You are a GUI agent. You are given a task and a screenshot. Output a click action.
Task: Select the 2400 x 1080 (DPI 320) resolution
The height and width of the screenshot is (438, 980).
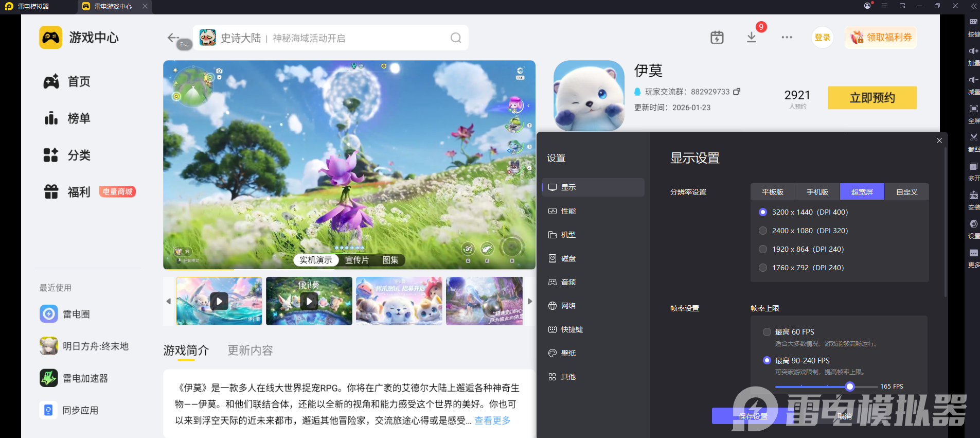point(804,231)
